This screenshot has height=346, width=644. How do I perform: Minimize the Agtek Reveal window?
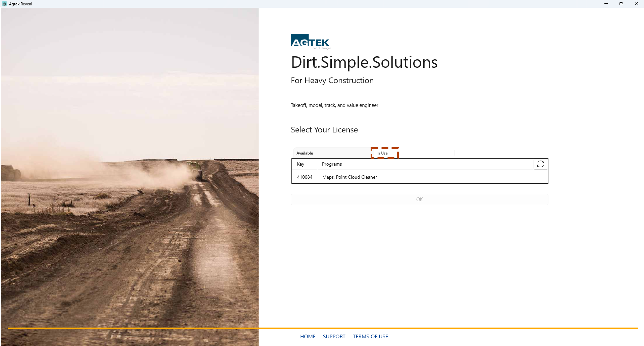[606, 4]
